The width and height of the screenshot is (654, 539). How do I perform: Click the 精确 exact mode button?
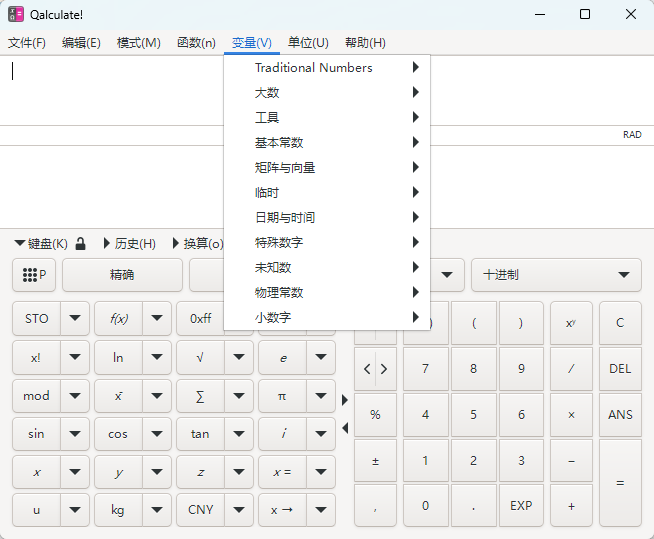pos(122,275)
